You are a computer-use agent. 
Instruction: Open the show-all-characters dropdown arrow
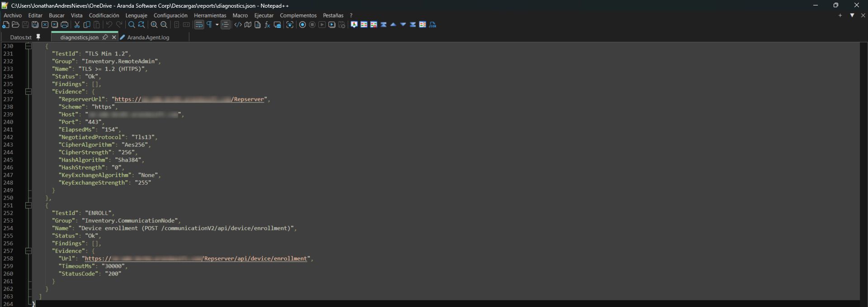coord(217,25)
